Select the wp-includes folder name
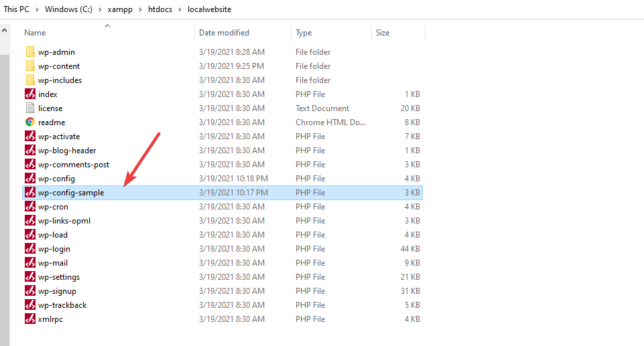 tap(60, 80)
